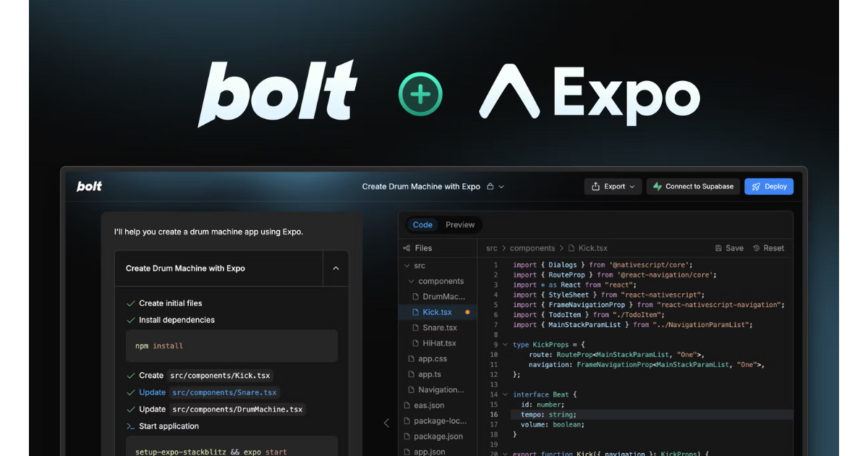The height and width of the screenshot is (456, 868).
Task: Click the Kick.tsx unsaved-changes orange dot
Action: click(x=467, y=313)
